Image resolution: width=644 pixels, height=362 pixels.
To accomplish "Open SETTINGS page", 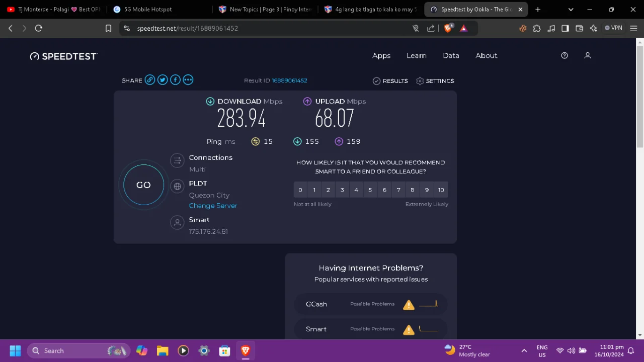I will [435, 80].
